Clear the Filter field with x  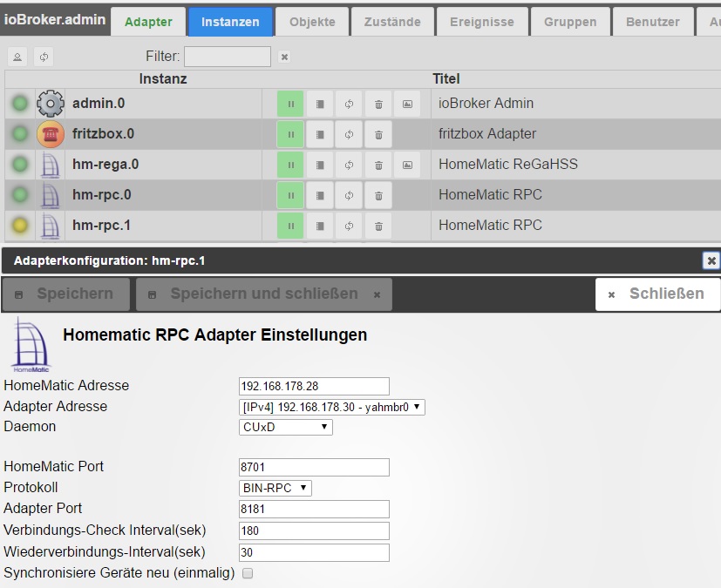(284, 57)
